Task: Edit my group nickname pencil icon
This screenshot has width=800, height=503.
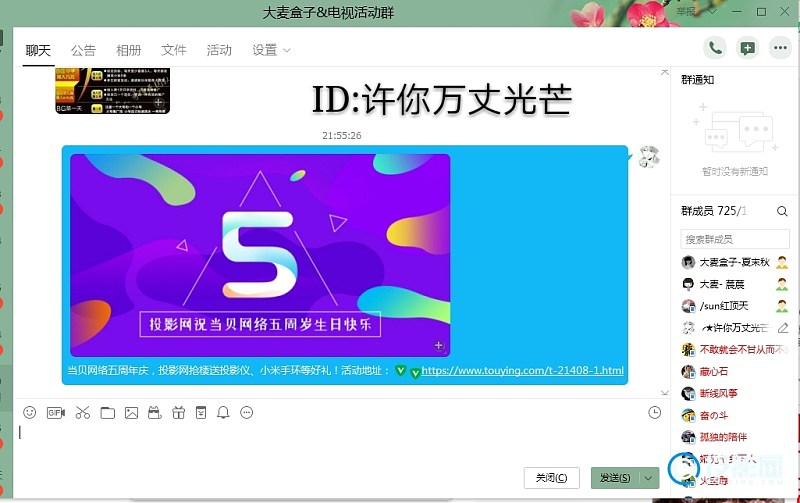Action: [783, 328]
